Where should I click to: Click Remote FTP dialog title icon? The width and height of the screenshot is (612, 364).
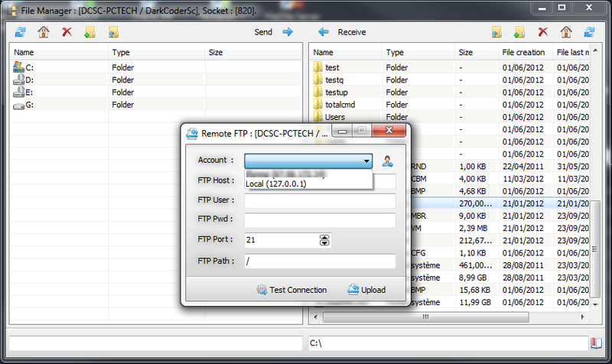[x=192, y=133]
